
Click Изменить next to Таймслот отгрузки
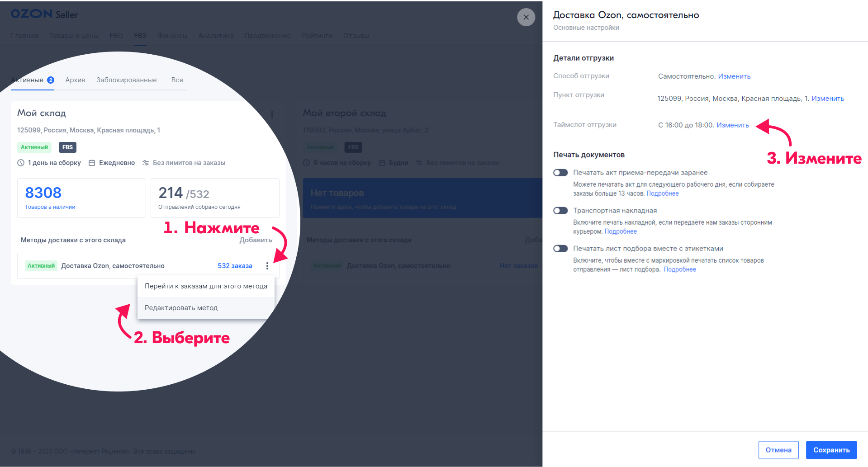click(732, 125)
